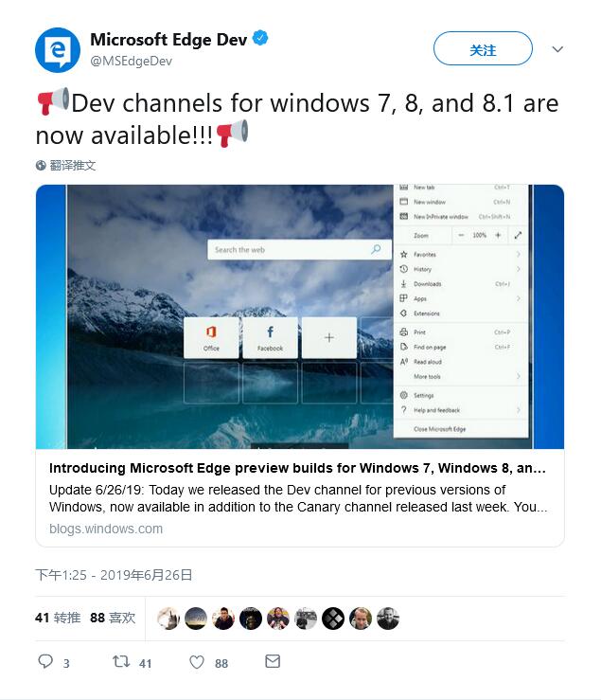Like the tweet with the heart icon

point(197,661)
